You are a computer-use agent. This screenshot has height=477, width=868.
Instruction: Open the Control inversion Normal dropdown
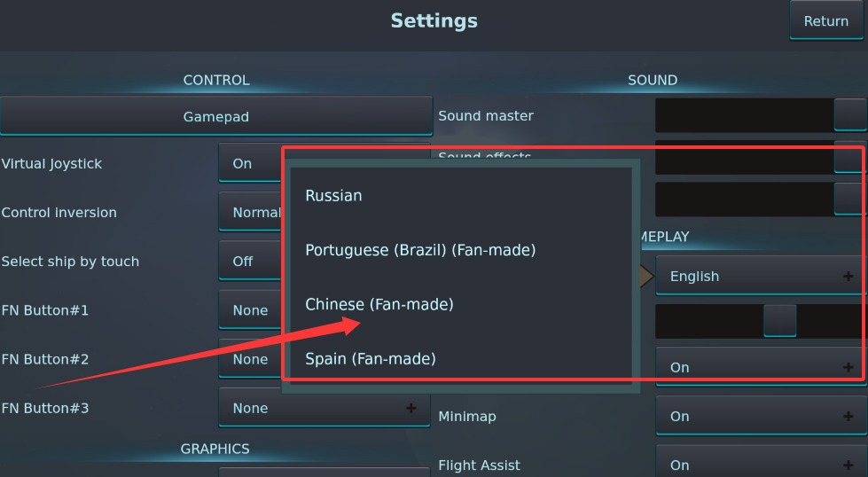coord(250,213)
